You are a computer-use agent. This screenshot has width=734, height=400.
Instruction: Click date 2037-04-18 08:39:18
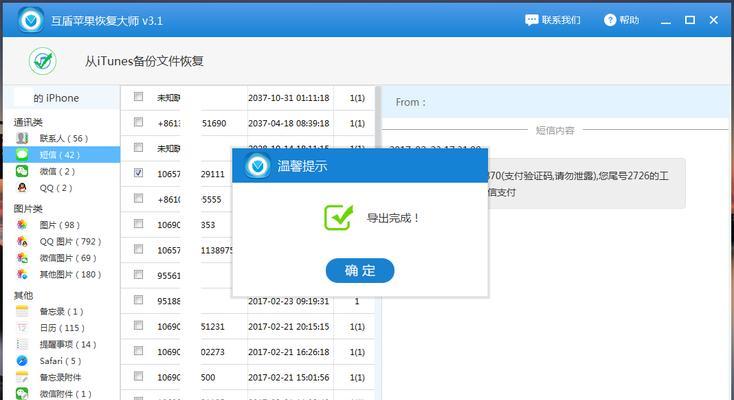[x=288, y=123]
